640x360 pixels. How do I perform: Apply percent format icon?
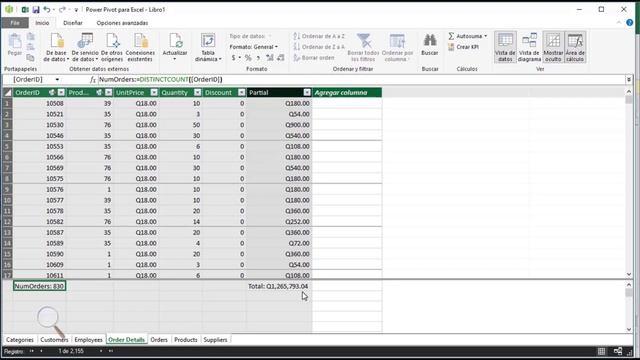click(248, 58)
